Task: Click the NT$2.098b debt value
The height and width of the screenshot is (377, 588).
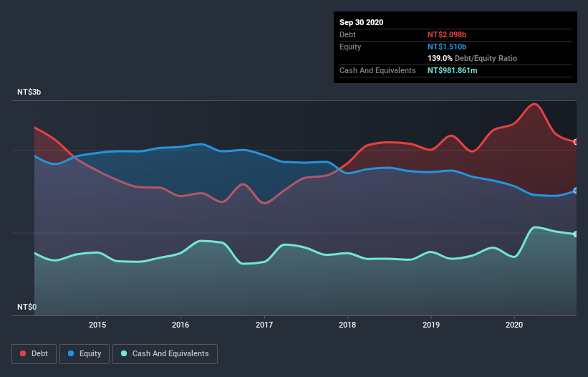Action: [x=447, y=34]
